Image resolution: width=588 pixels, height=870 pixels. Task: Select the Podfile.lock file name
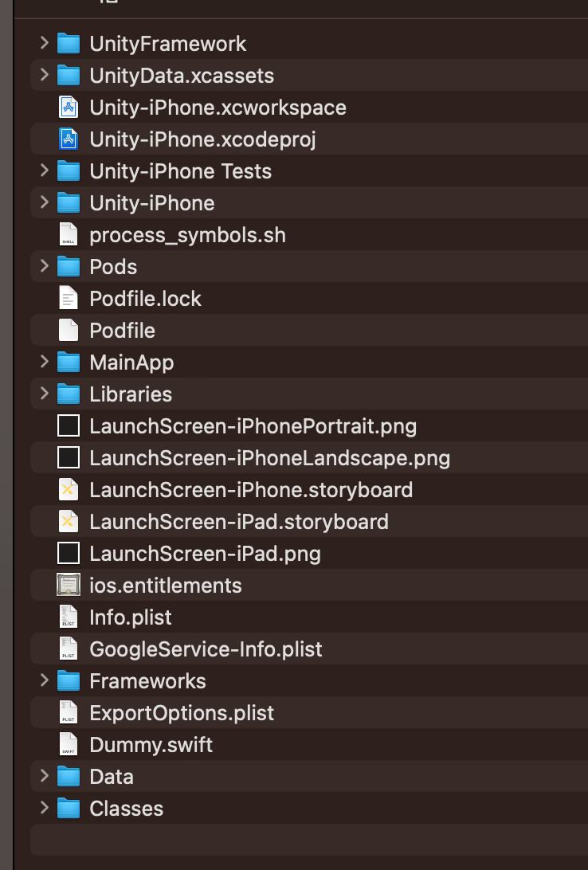(146, 299)
